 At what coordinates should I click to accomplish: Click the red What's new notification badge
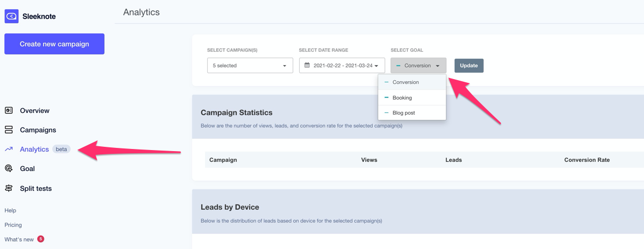(40, 239)
